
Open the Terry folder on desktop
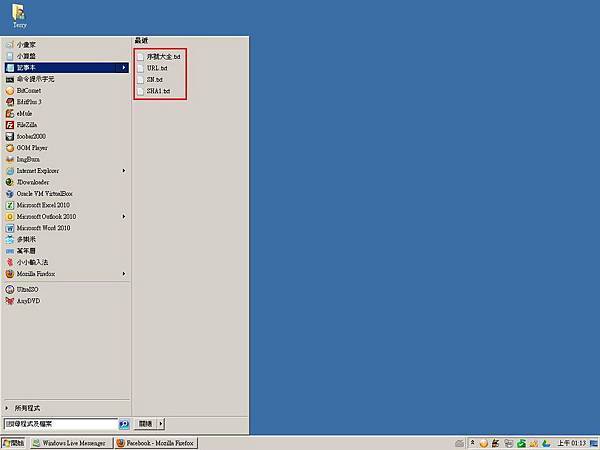click(19, 17)
